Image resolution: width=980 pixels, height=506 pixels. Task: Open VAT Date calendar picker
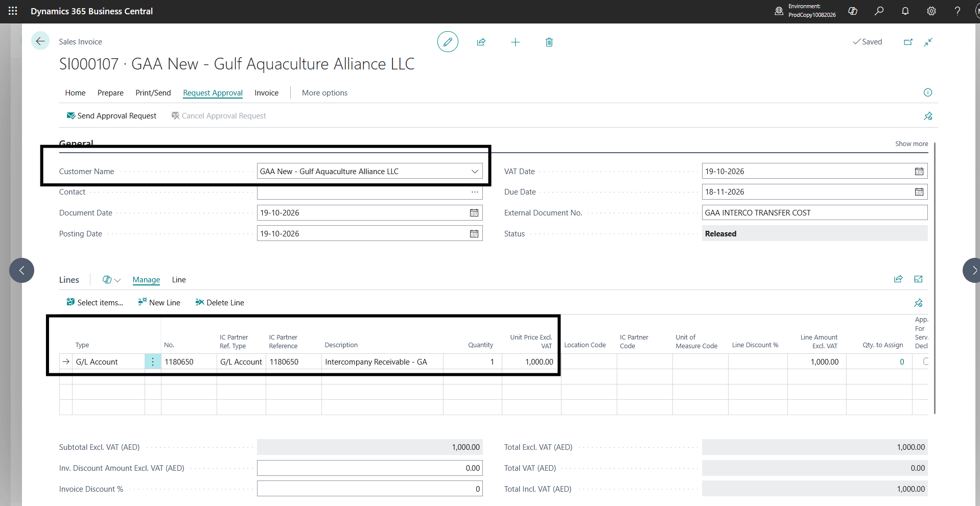pyautogui.click(x=919, y=172)
